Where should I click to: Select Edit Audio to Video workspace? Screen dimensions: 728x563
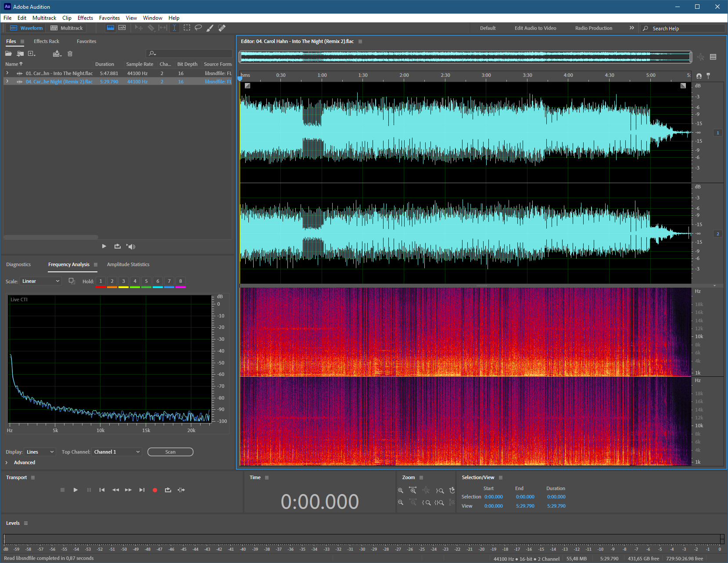click(x=535, y=28)
